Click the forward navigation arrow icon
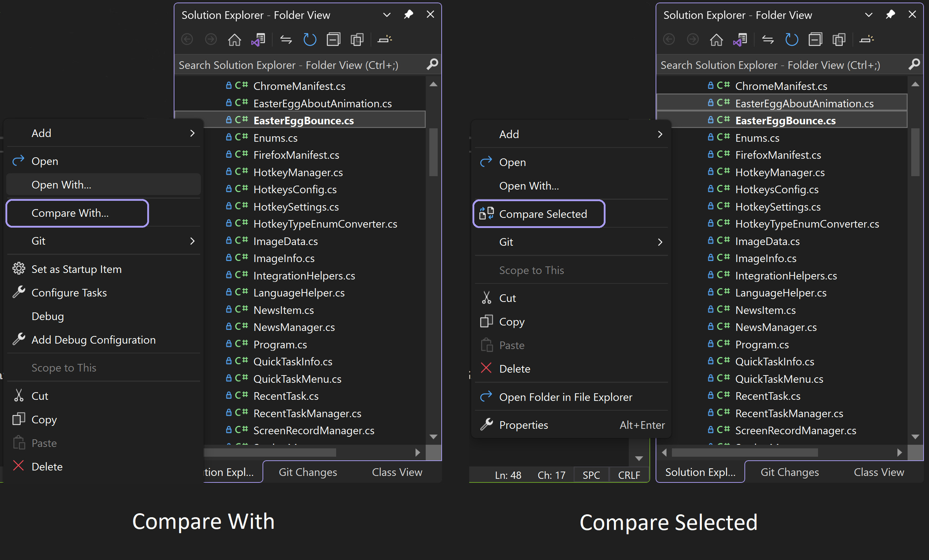929x560 pixels. pos(210,41)
